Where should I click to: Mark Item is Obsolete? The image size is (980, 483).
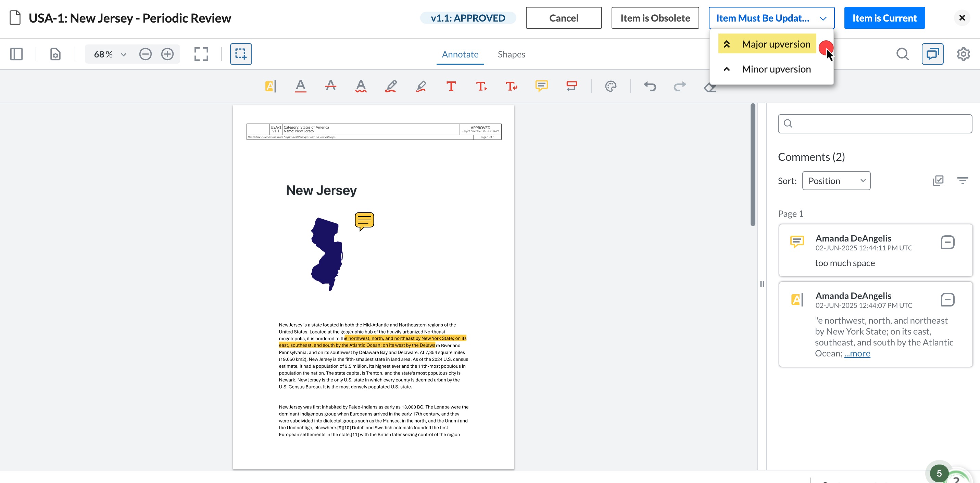[x=655, y=18]
